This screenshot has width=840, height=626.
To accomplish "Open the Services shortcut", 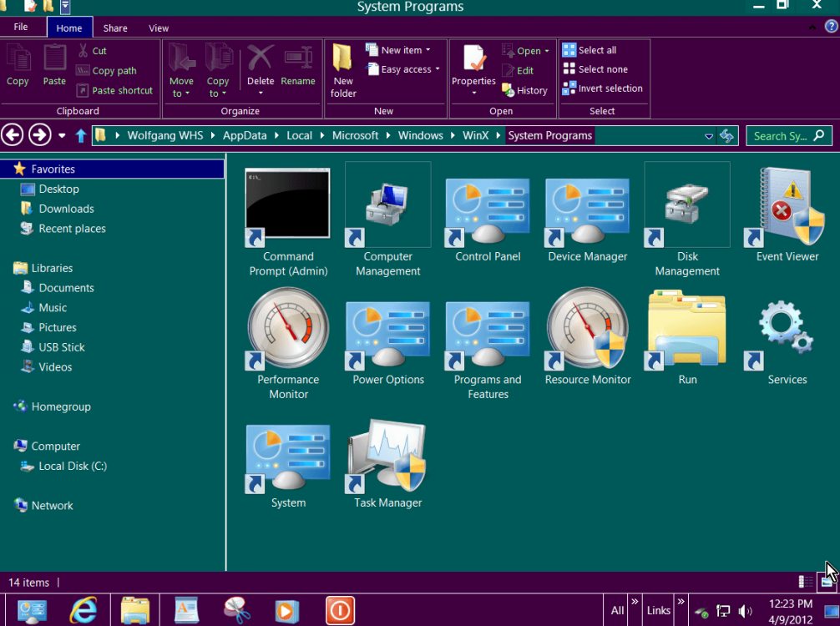I will point(786,328).
